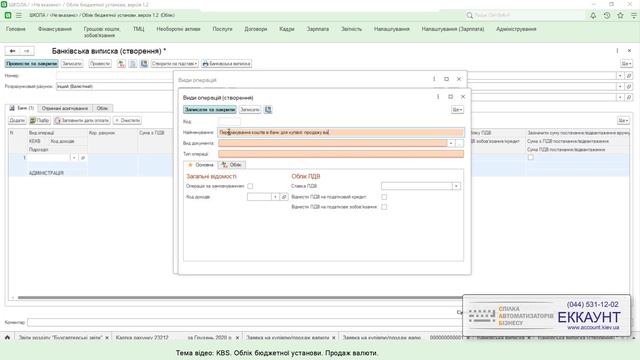The image size is (640, 360).
Task: Expand the Код доходів dropdown arrow
Action: click(276, 197)
